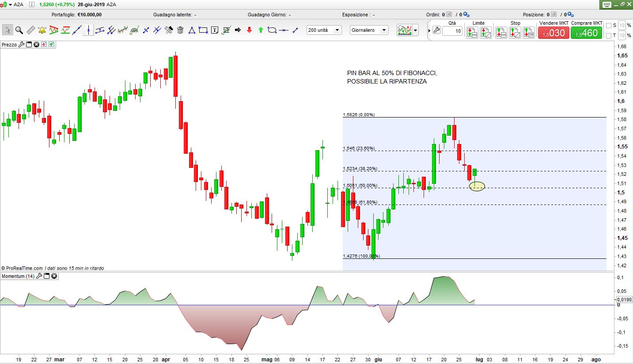The height and width of the screenshot is (364, 633).
Task: Open the on-screen keyboard icon
Action: coord(606,4)
